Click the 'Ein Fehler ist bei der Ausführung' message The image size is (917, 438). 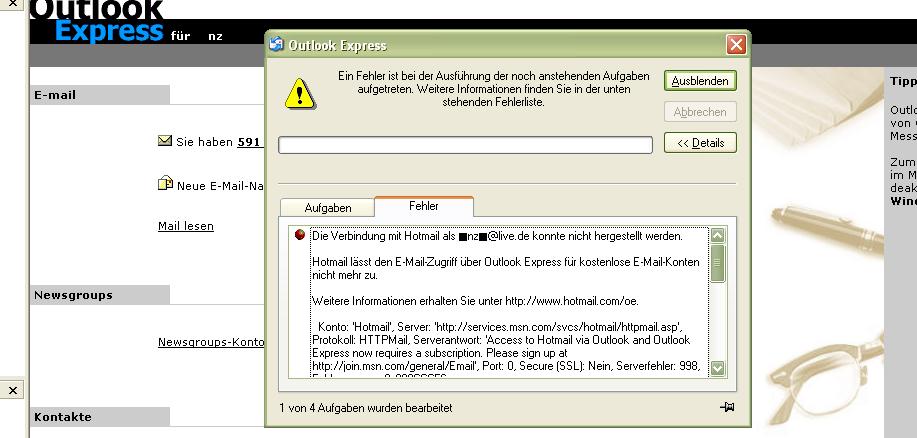coord(494,89)
